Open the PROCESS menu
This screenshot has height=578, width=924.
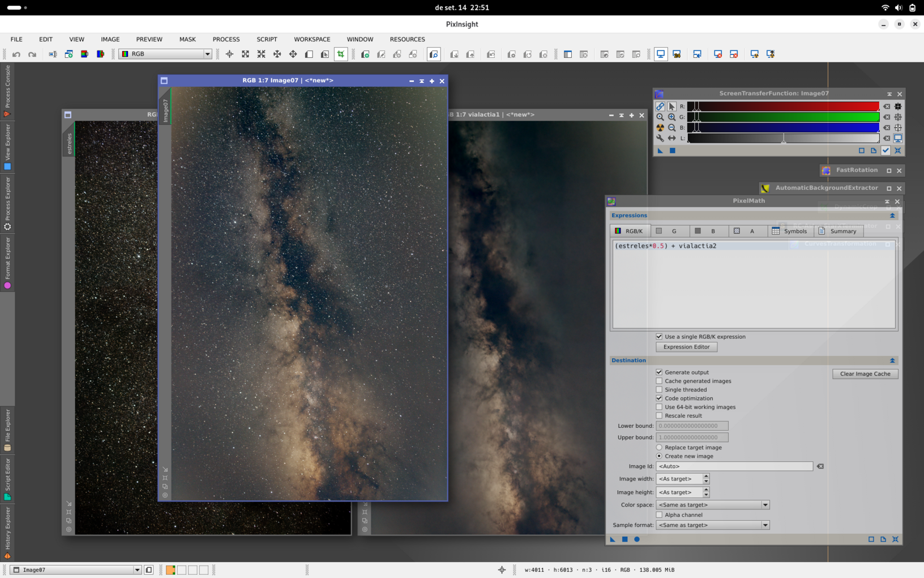tap(226, 39)
